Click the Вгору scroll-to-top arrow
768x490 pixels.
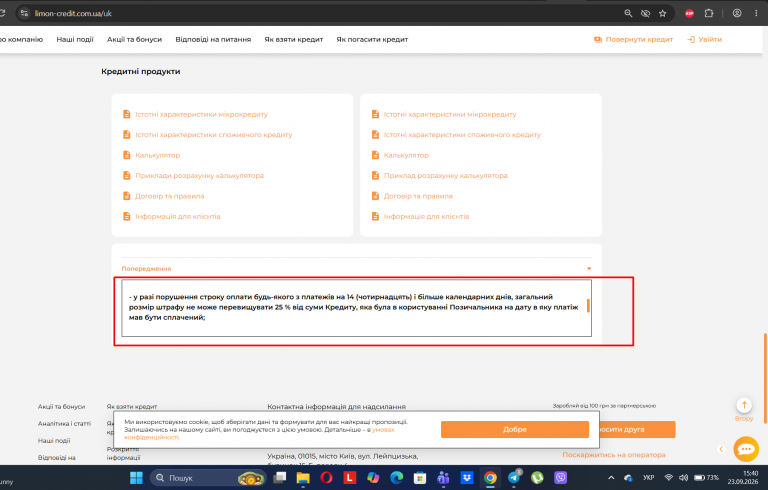[x=744, y=405]
